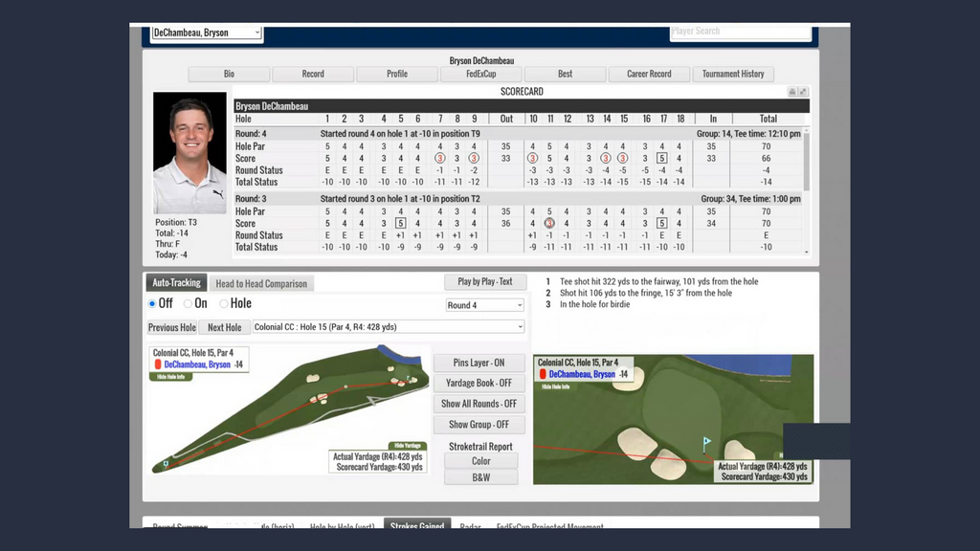Screen dimensions: 980x551
Task: Toggle the Pins Layer off
Action: point(479,363)
